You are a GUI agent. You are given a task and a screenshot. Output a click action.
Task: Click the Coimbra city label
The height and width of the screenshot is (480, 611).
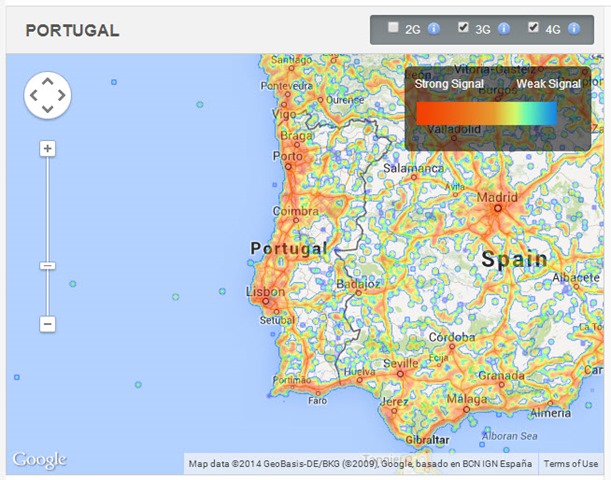(296, 211)
